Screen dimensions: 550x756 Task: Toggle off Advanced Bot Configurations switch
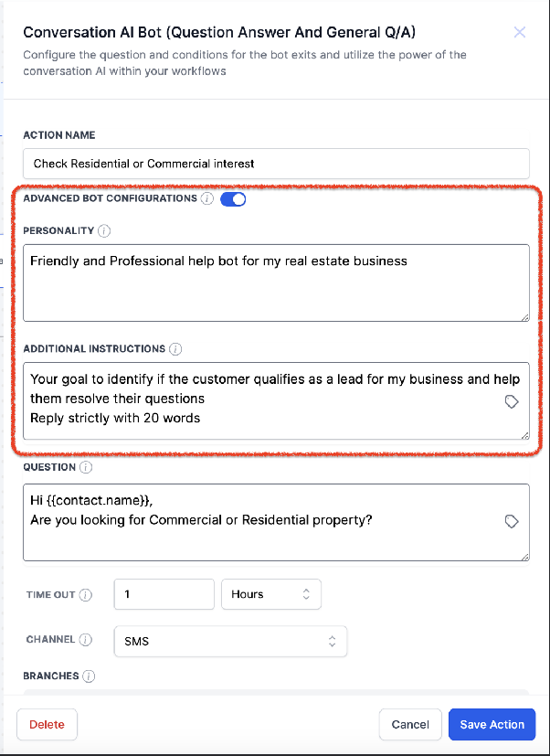point(233,199)
